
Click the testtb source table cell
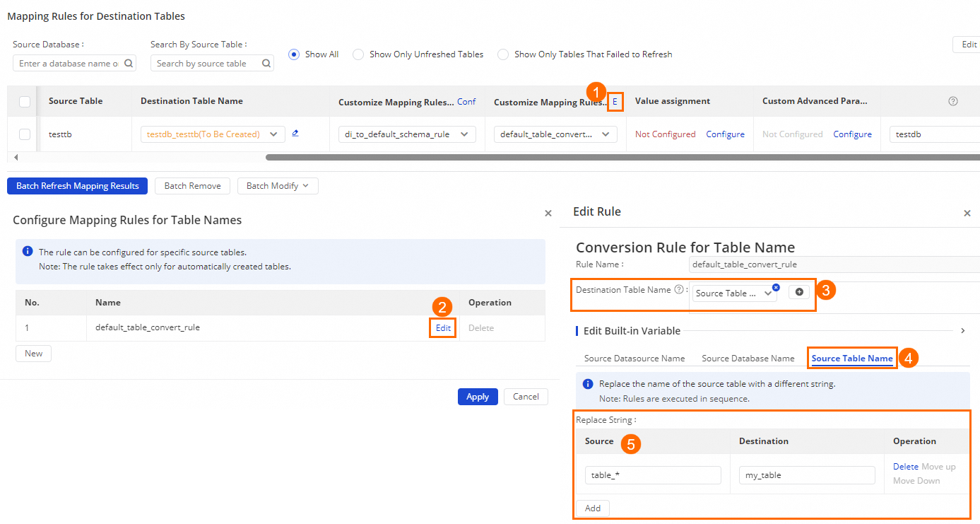click(x=59, y=134)
